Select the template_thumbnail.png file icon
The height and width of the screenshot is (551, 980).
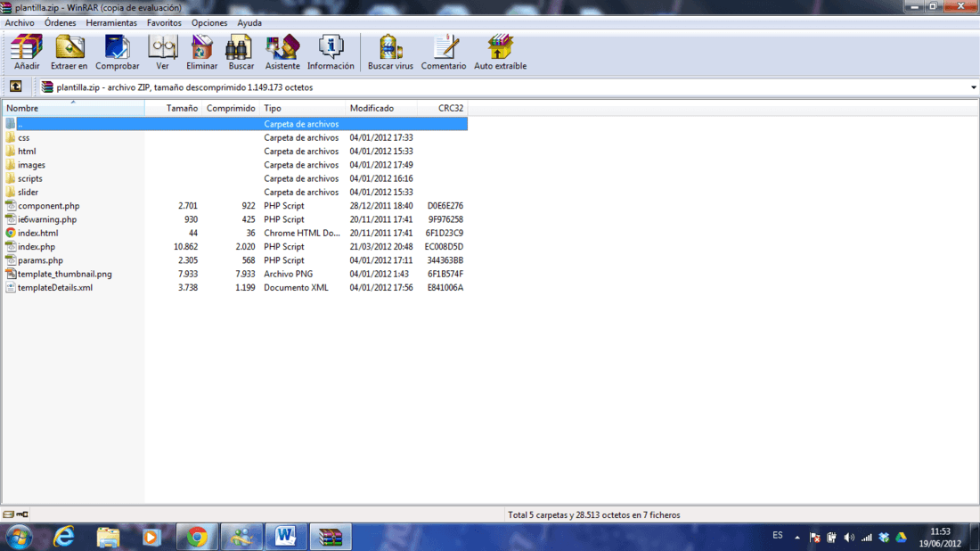11,274
